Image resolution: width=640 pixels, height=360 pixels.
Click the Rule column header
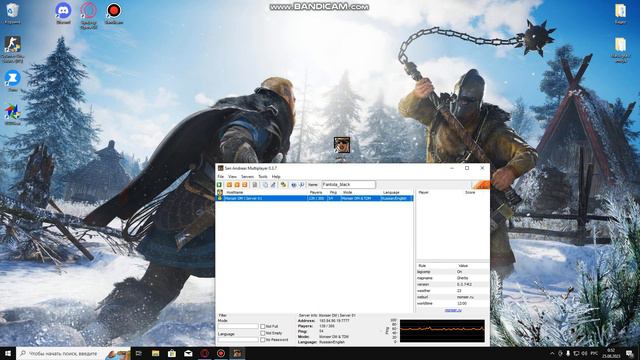tap(435, 266)
